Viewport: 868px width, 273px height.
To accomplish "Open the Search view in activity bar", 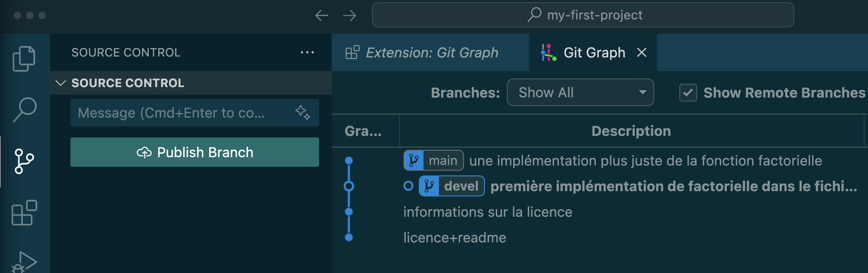I will (x=25, y=110).
